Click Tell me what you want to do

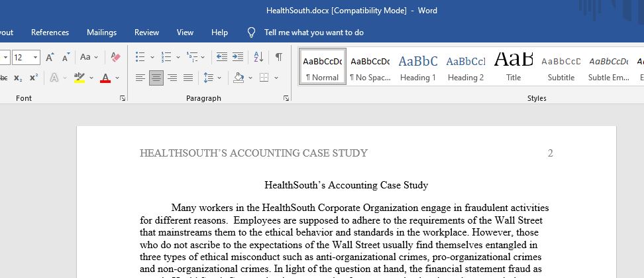tap(314, 33)
